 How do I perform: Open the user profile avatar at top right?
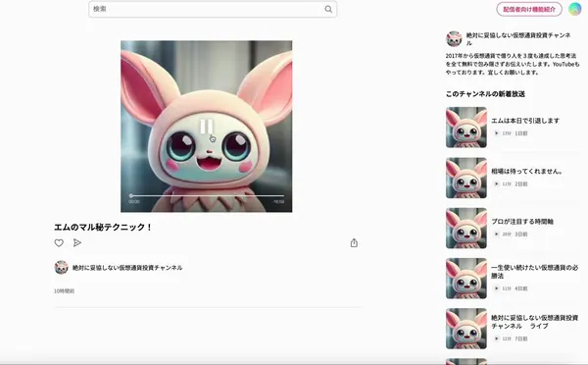574,9
